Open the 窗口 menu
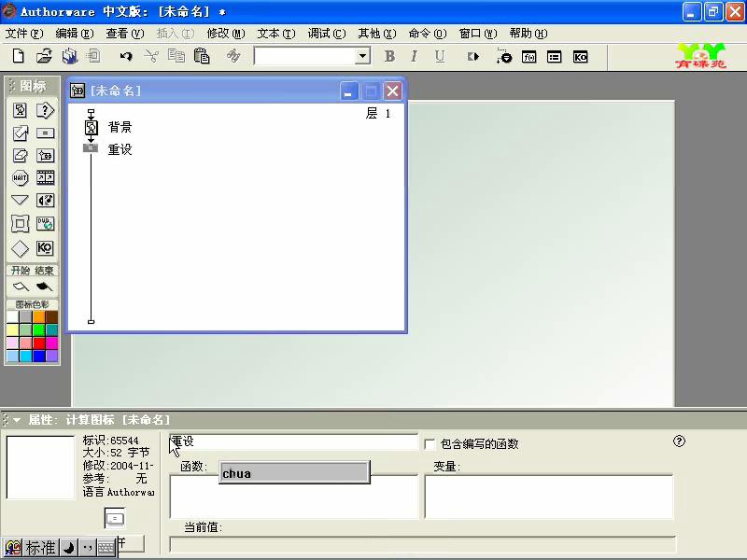 pyautogui.click(x=478, y=34)
